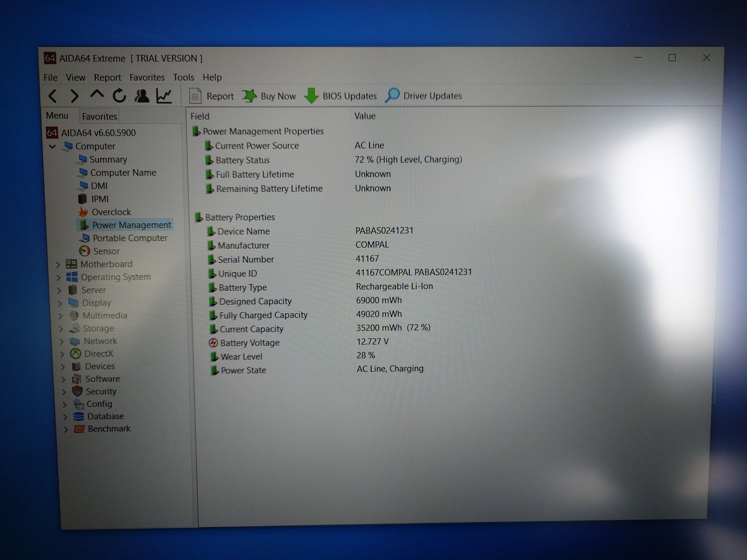The image size is (747, 560).
Task: Open the graph chart toolbar icon
Action: [164, 96]
